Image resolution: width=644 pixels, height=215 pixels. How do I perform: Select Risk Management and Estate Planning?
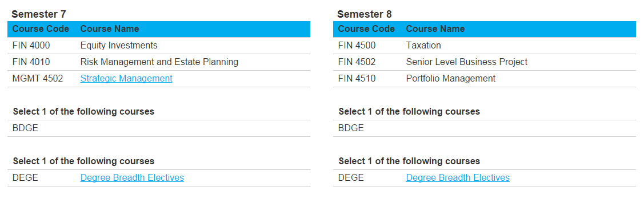coord(159,62)
